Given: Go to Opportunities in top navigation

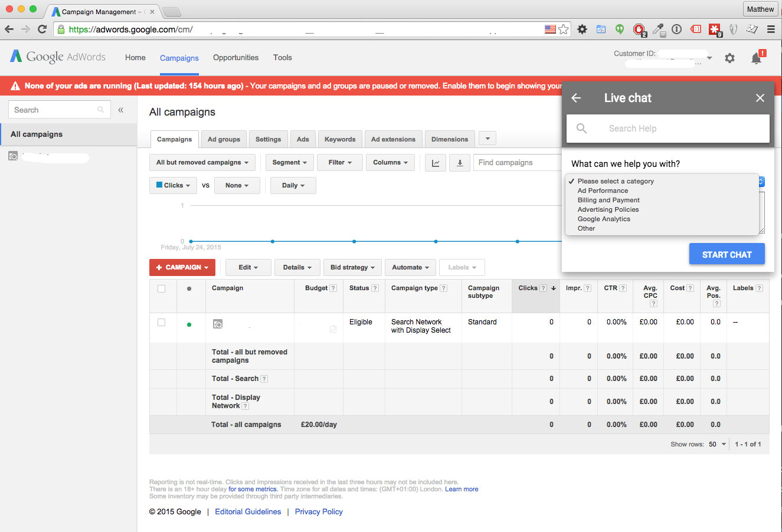Looking at the screenshot, I should [235, 57].
